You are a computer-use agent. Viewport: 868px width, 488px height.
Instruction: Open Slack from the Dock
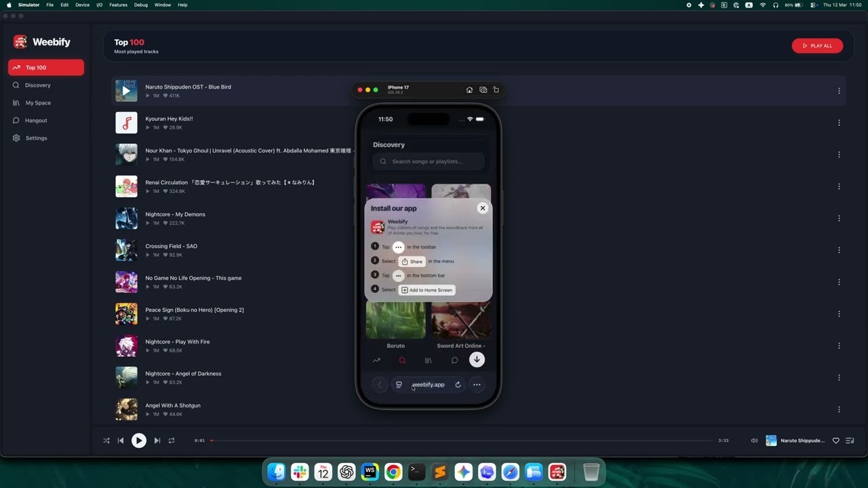pyautogui.click(x=300, y=472)
